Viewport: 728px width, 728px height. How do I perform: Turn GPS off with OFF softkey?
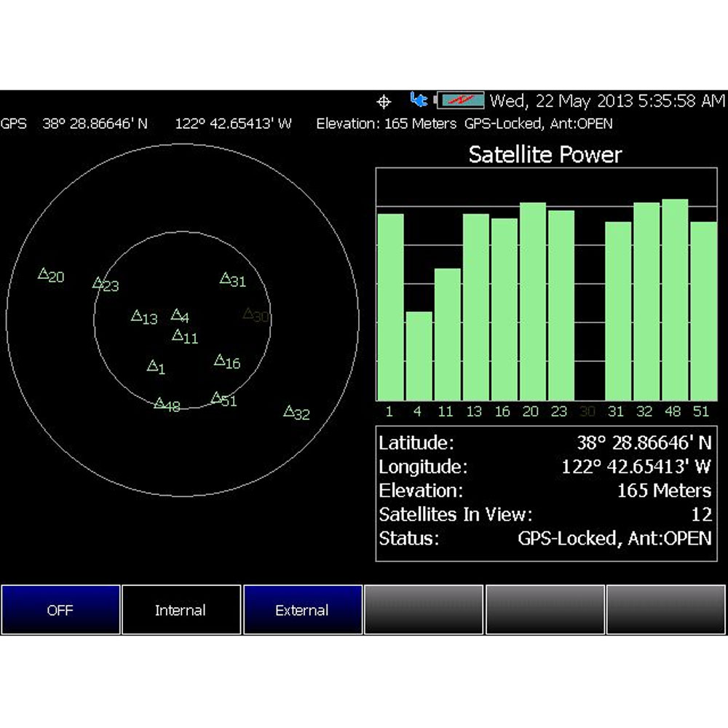[x=60, y=610]
